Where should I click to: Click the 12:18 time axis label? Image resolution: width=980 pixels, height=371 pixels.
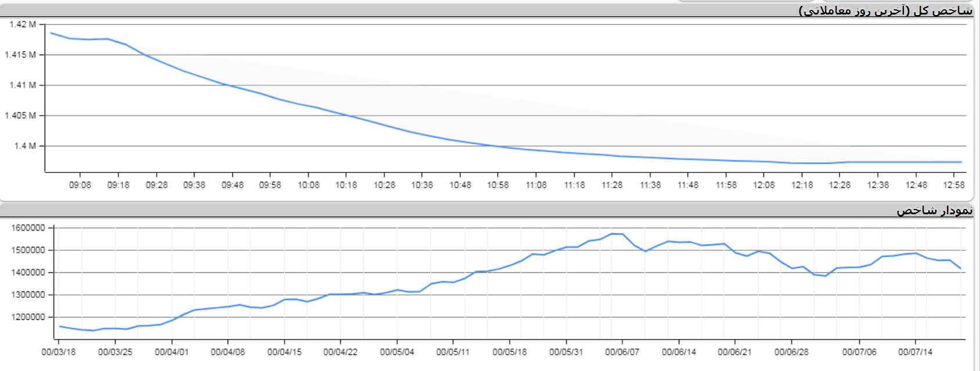pyautogui.click(x=802, y=185)
